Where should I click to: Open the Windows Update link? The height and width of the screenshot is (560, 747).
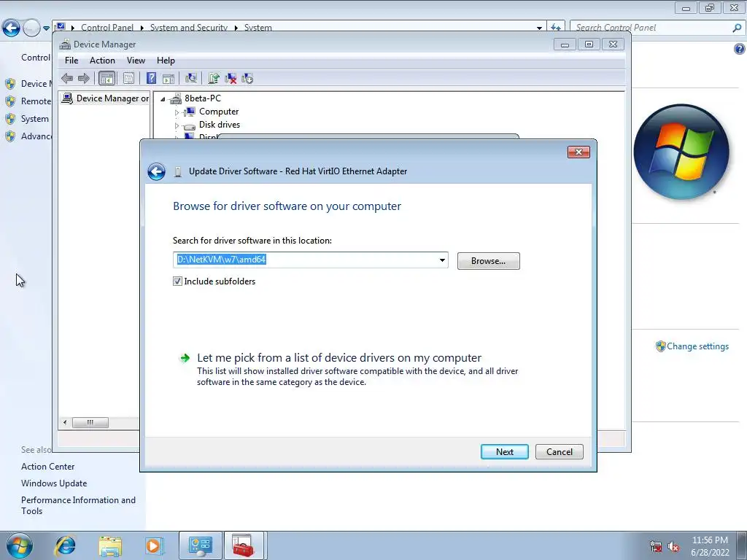[x=54, y=483]
